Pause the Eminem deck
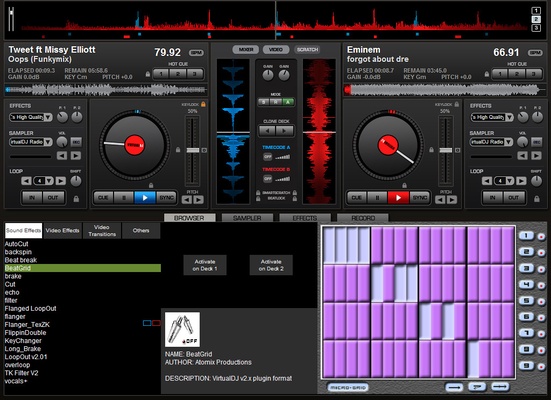This screenshot has height=400, width=551. 377,198
